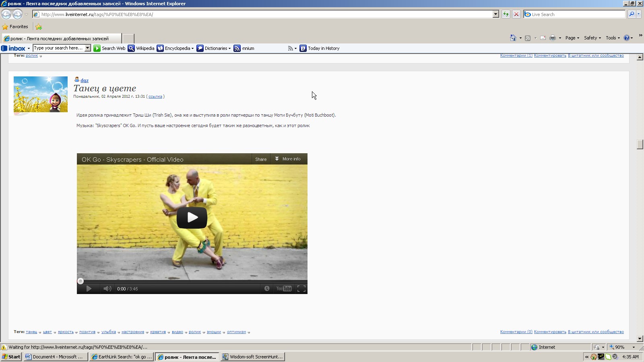644x362 pixels.
Task: Click More info on the video
Action: 289,159
